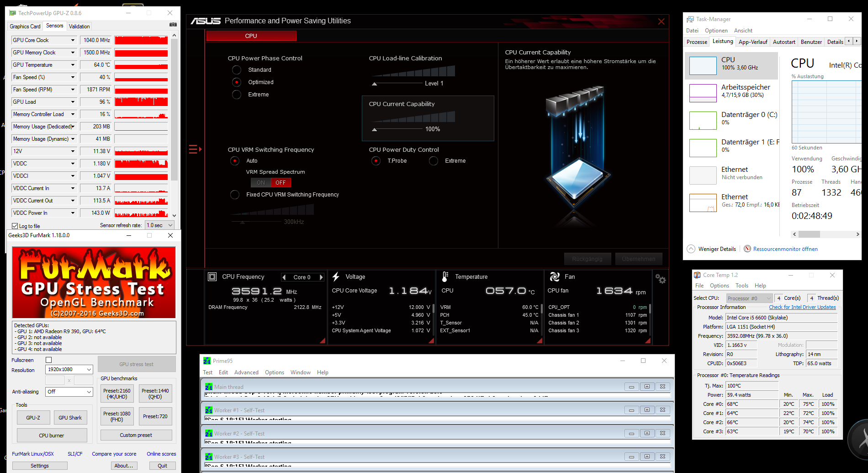Screen dimensions: 868x473
Task: Click the FurMark CPU burner button
Action: click(x=52, y=436)
